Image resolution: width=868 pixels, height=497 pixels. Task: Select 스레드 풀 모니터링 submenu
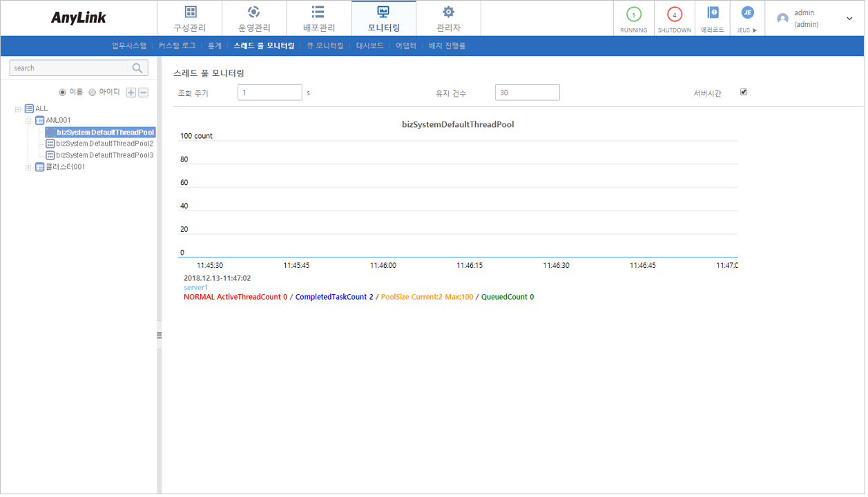264,46
